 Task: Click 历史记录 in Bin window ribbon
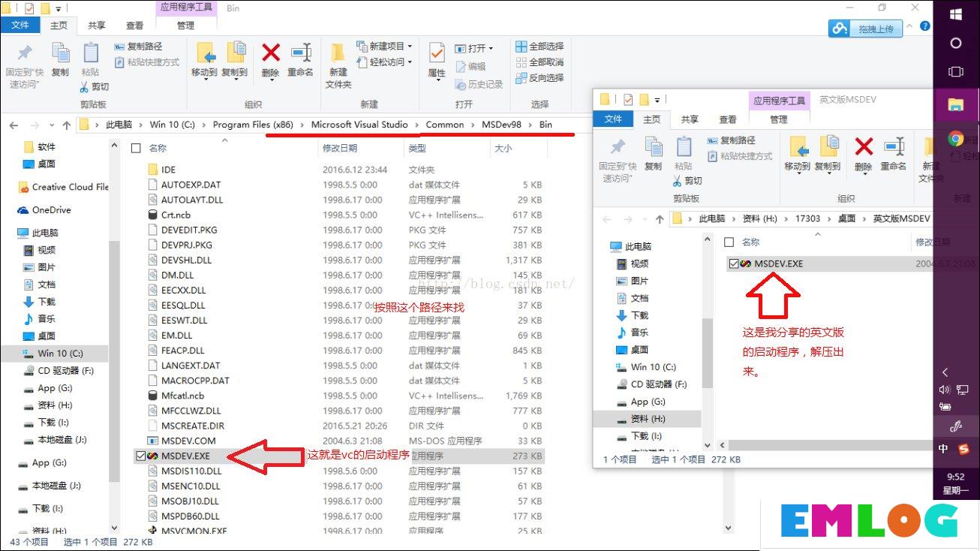(479, 84)
